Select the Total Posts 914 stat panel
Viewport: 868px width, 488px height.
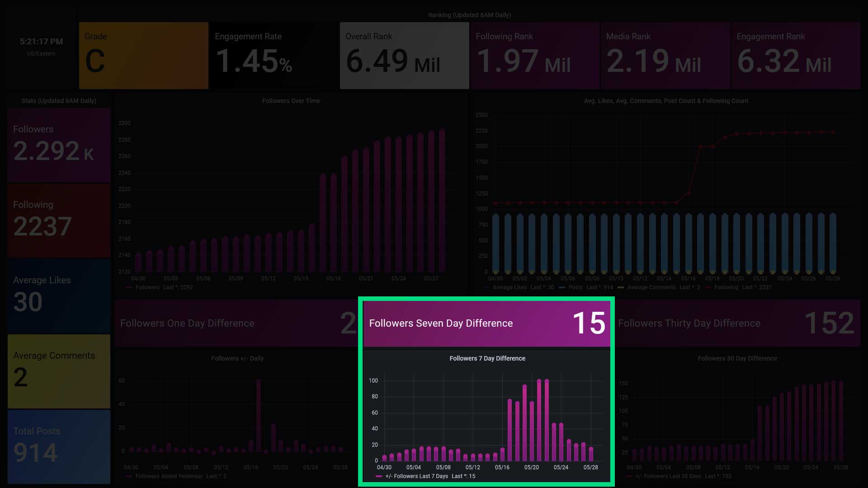(x=59, y=446)
